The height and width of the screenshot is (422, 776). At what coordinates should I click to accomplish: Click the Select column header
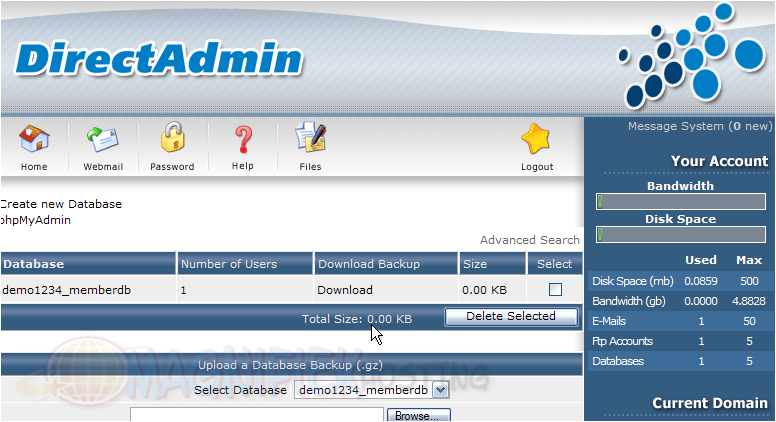click(x=554, y=264)
